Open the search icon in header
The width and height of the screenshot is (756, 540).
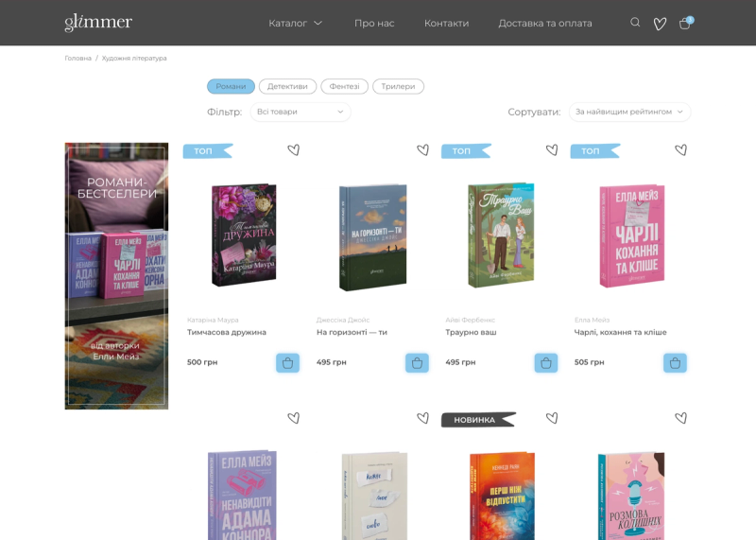click(x=635, y=22)
